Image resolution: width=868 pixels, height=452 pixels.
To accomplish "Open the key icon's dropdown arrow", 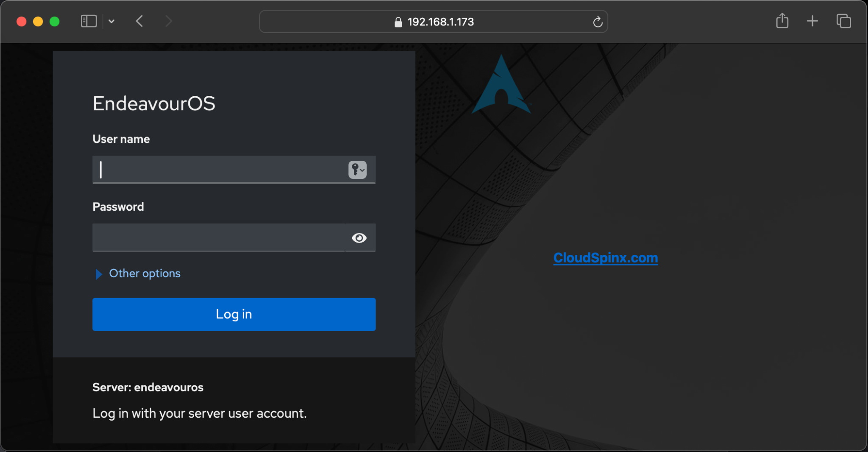I will coord(363,170).
